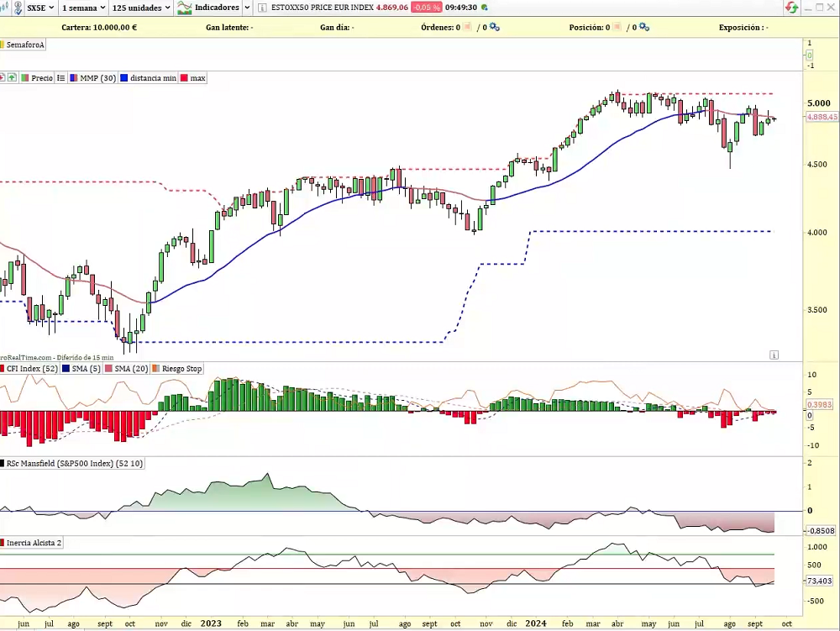Click the 09:49:30 clock

click(x=460, y=8)
